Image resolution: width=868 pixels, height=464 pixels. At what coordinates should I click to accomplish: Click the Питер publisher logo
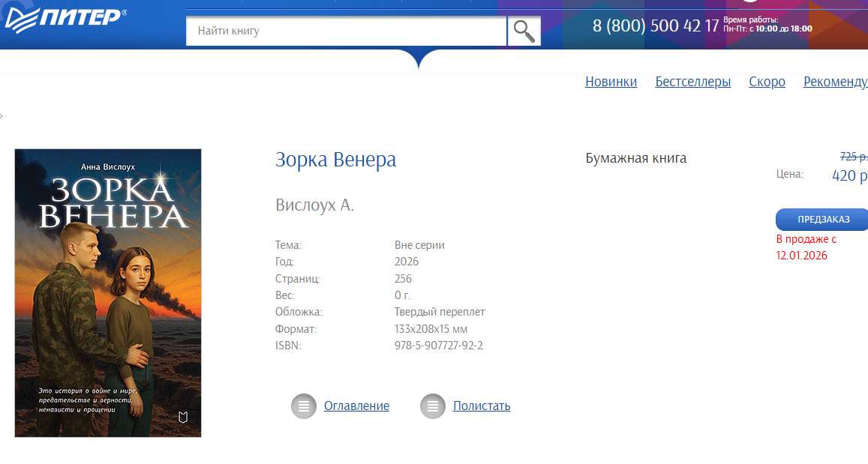[66, 19]
